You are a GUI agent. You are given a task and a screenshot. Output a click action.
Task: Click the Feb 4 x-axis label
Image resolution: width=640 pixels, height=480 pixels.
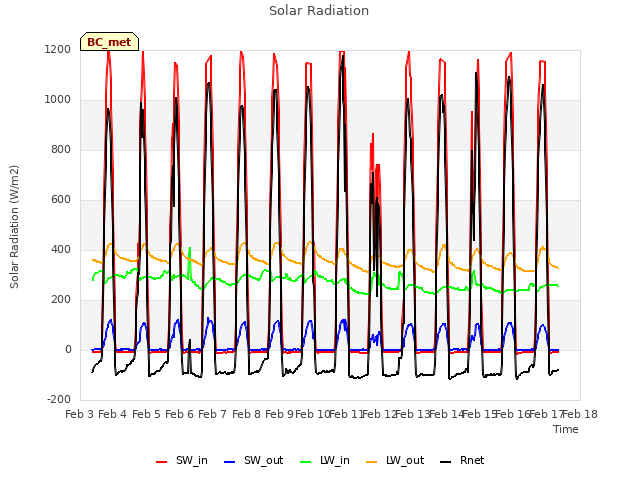pos(113,414)
